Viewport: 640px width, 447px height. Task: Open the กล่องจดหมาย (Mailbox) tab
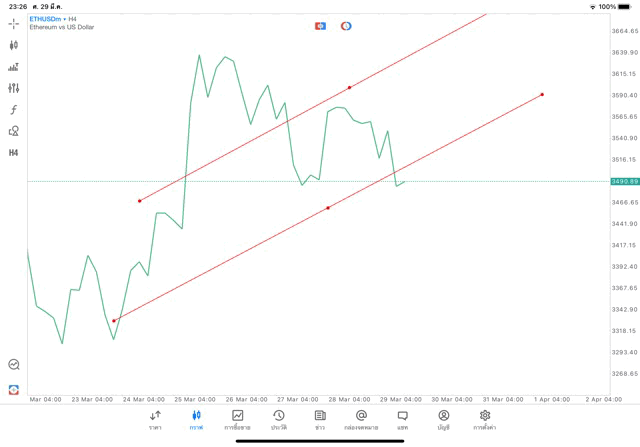[361, 420]
